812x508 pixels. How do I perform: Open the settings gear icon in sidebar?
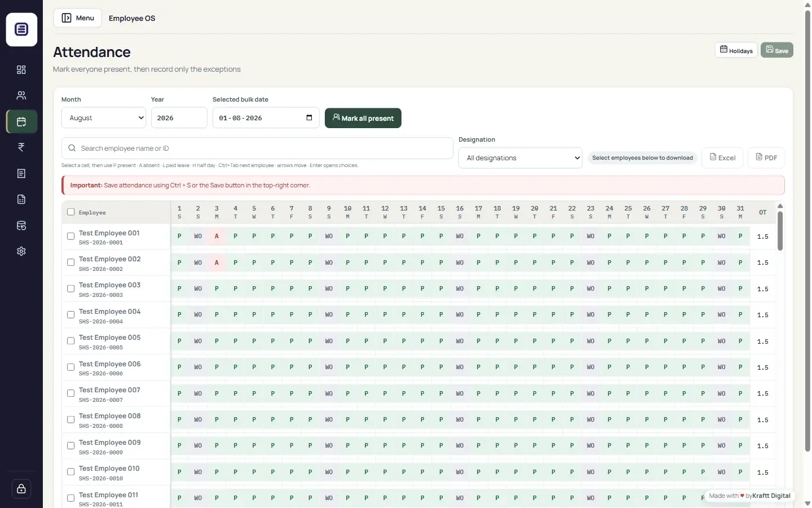[x=21, y=251]
